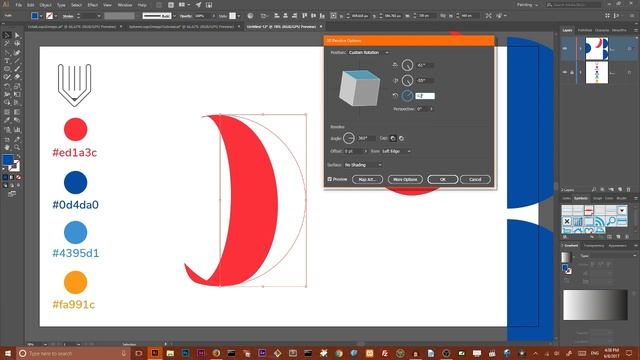This screenshot has width=640, height=360.
Task: Click the Fill color box in toolbox
Action: click(8, 159)
